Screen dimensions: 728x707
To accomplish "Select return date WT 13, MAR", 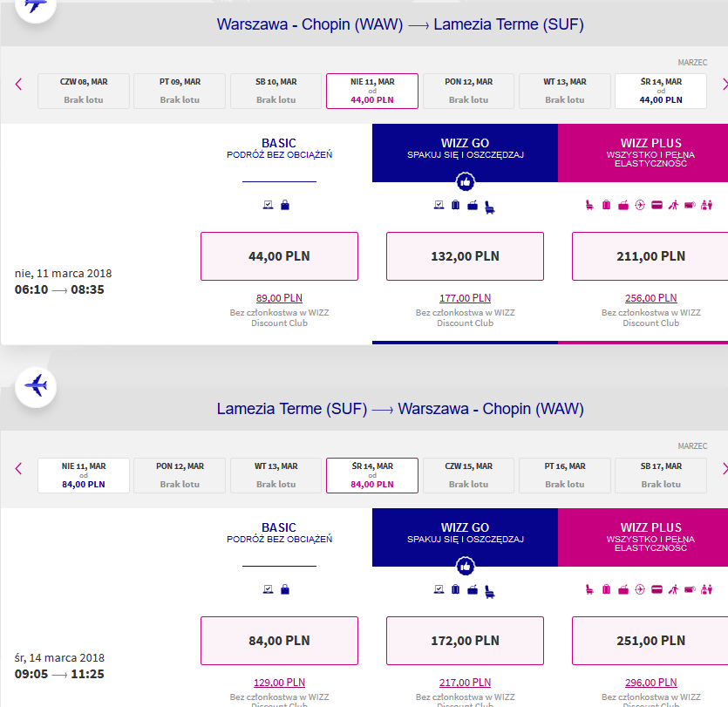I will 276,475.
